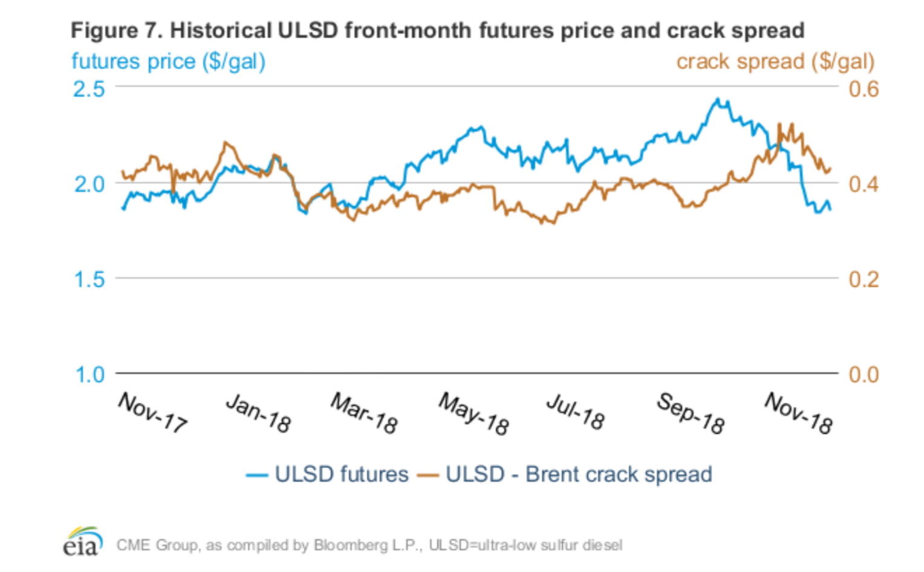Click the "futures price ($/gal)" axis title

[x=168, y=62]
